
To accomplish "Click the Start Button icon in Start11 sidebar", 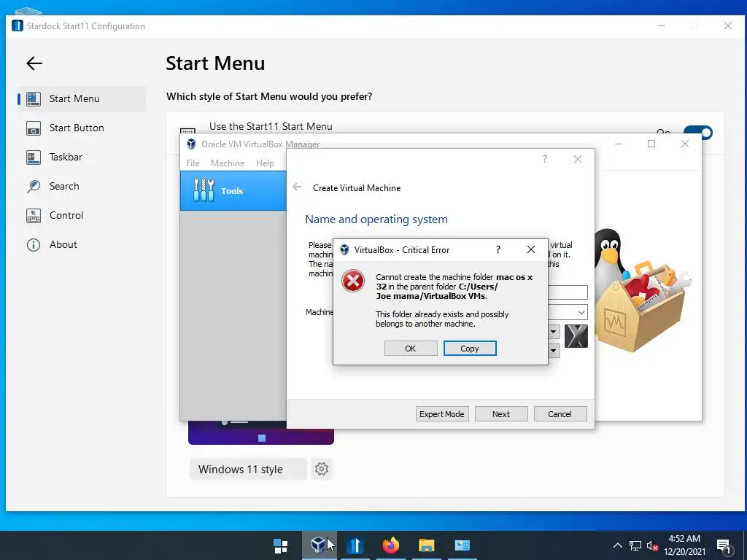I will click(x=34, y=128).
